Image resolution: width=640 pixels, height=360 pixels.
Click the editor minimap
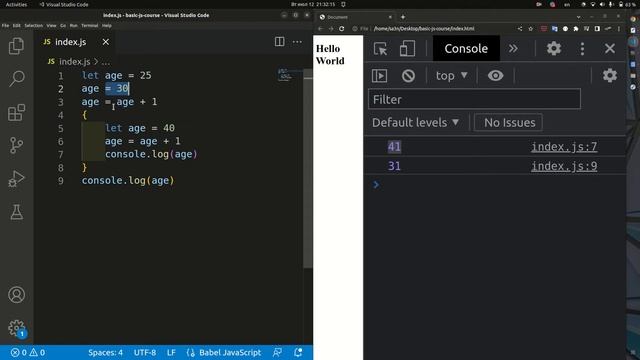click(285, 75)
